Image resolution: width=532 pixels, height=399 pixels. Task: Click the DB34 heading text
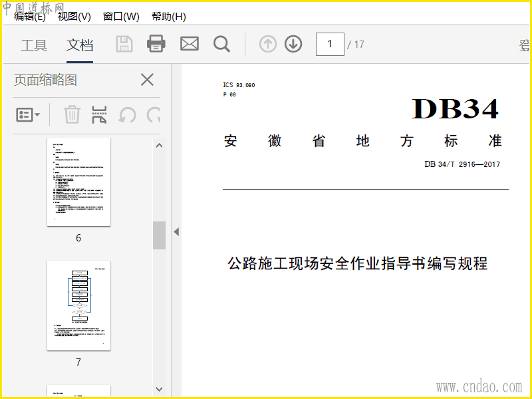(x=455, y=109)
